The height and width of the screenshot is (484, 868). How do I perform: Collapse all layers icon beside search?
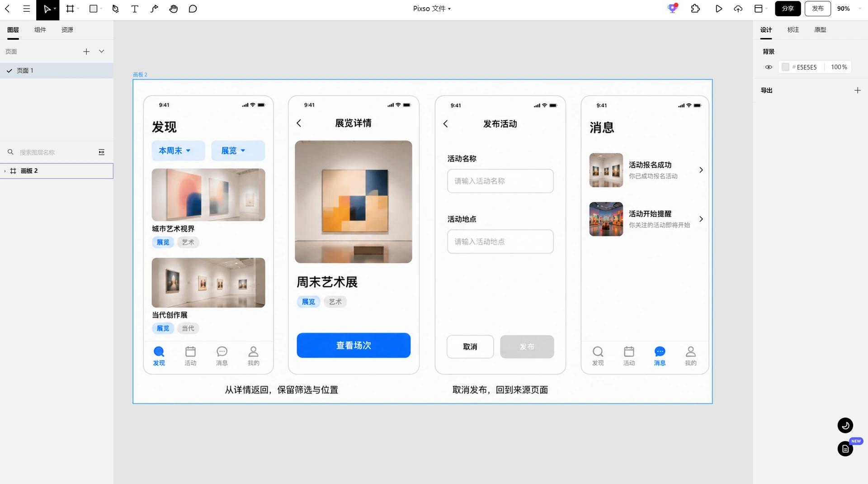pyautogui.click(x=102, y=152)
